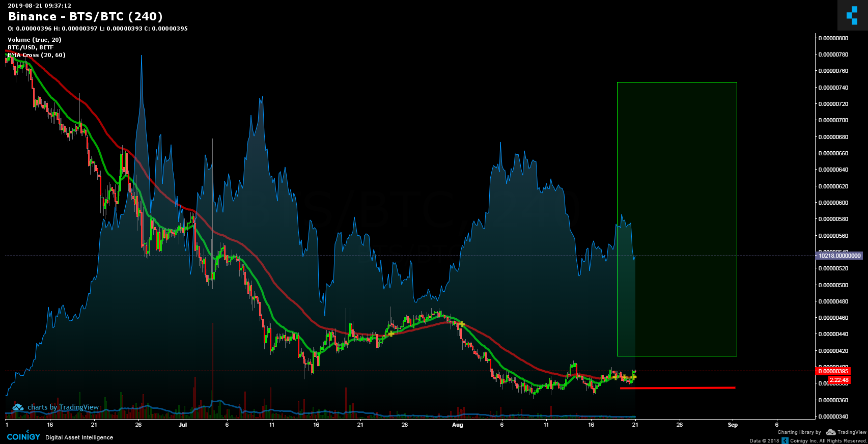Click the 'Digital Asset Intelligence' tagline
The width and height of the screenshot is (868, 444).
(x=79, y=437)
